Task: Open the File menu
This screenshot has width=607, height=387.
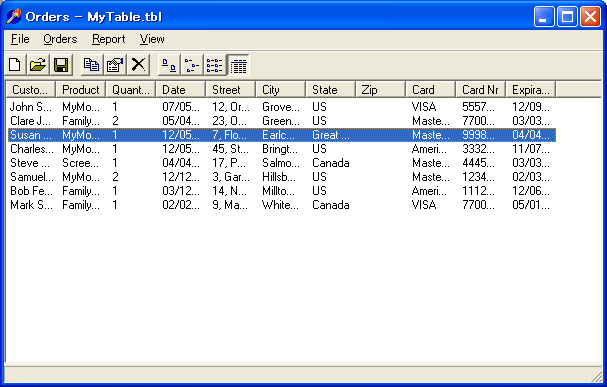Action: click(20, 39)
